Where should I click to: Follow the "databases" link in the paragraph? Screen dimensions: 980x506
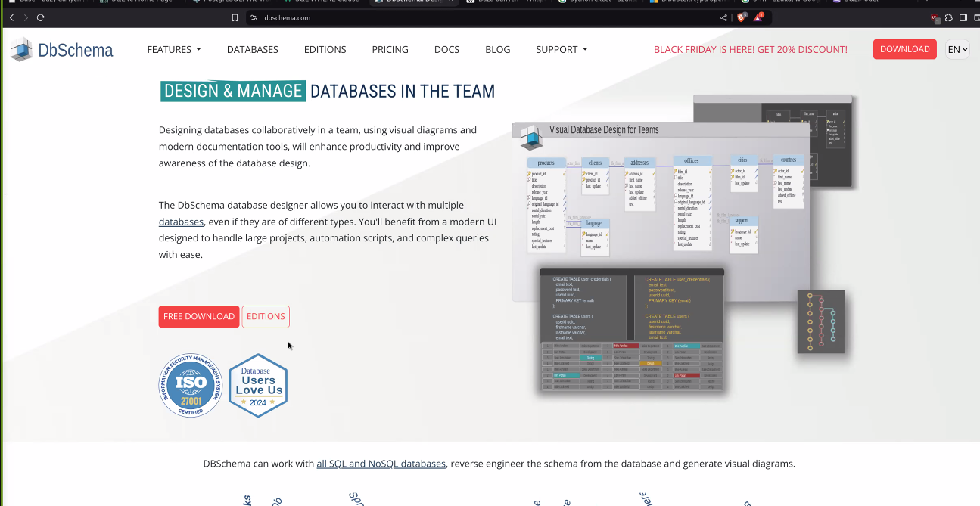(181, 222)
